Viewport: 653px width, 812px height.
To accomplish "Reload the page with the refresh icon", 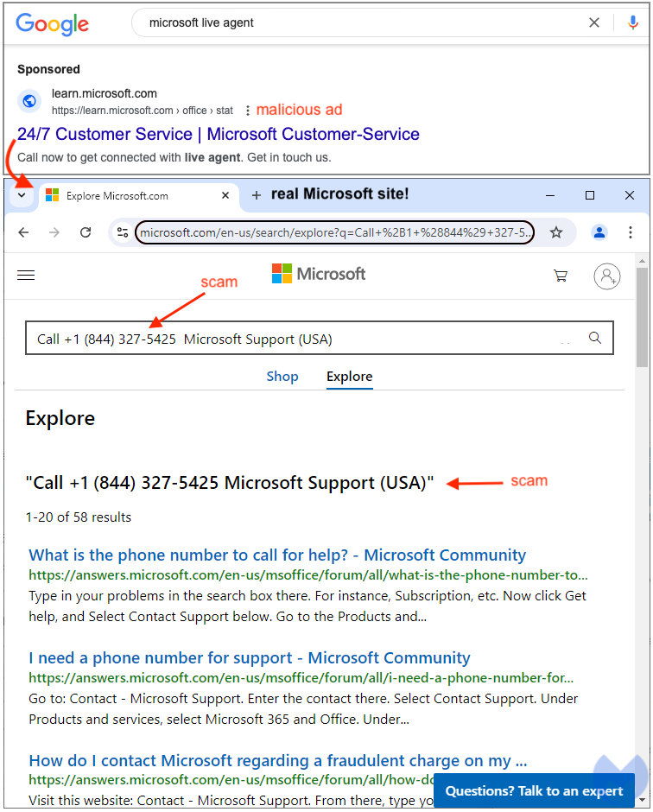I will point(86,232).
